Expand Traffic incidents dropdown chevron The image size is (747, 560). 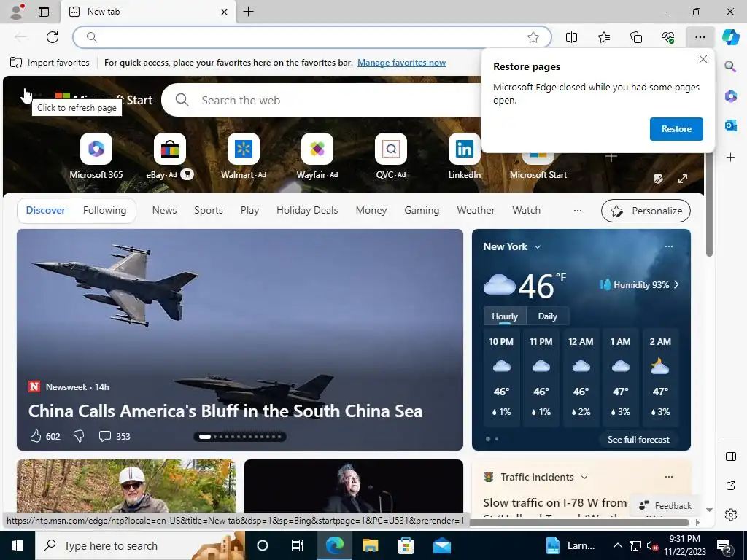584,477
